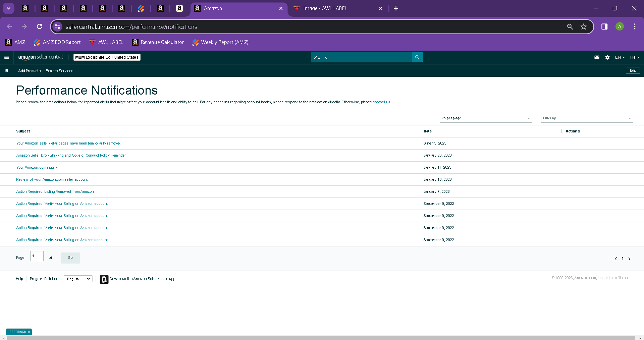This screenshot has width=644, height=340.
Task: Follow the contact us link
Action: coord(381,102)
